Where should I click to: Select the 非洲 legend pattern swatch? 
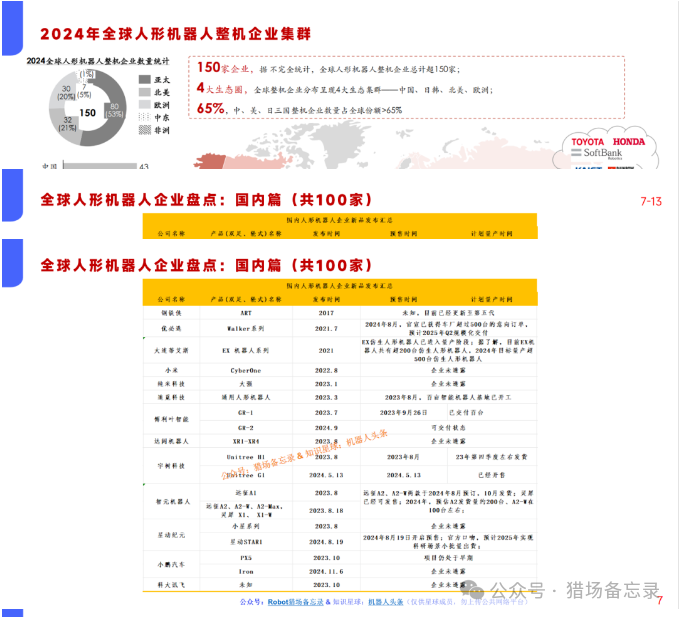pos(145,130)
